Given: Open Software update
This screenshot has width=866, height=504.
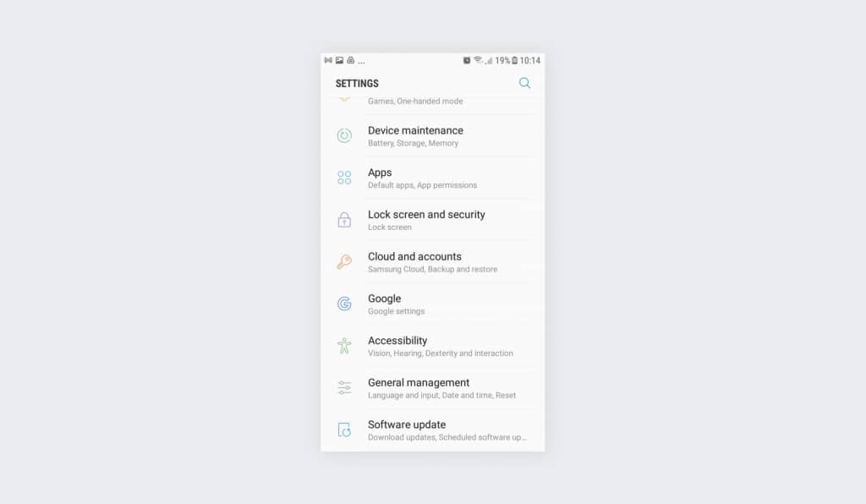Looking at the screenshot, I should [432, 430].
